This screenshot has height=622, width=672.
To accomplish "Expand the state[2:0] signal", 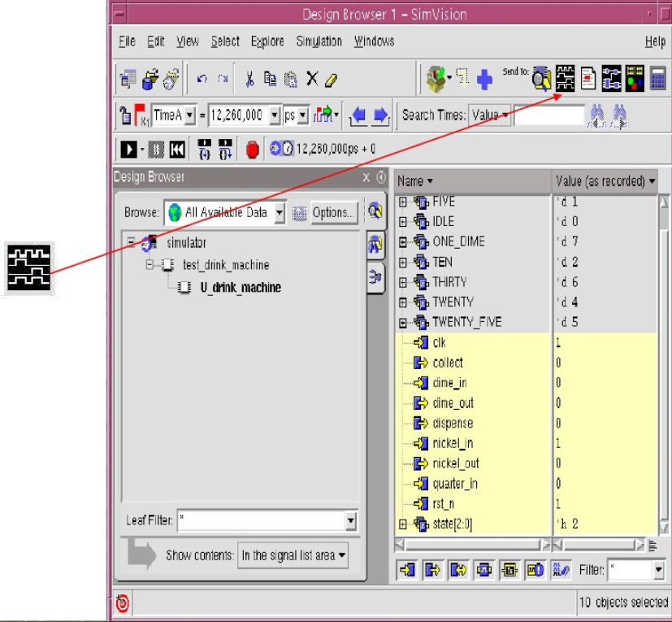I will pyautogui.click(x=402, y=524).
